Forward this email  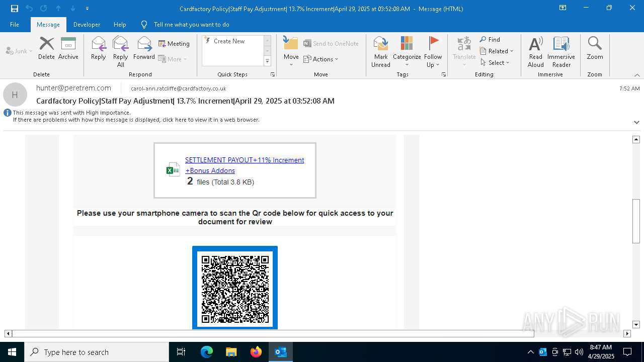coord(144,48)
